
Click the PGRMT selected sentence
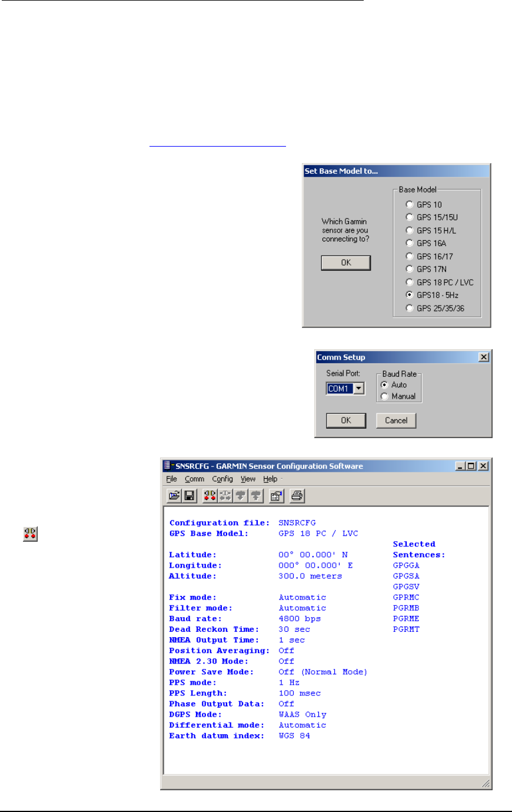(x=406, y=629)
